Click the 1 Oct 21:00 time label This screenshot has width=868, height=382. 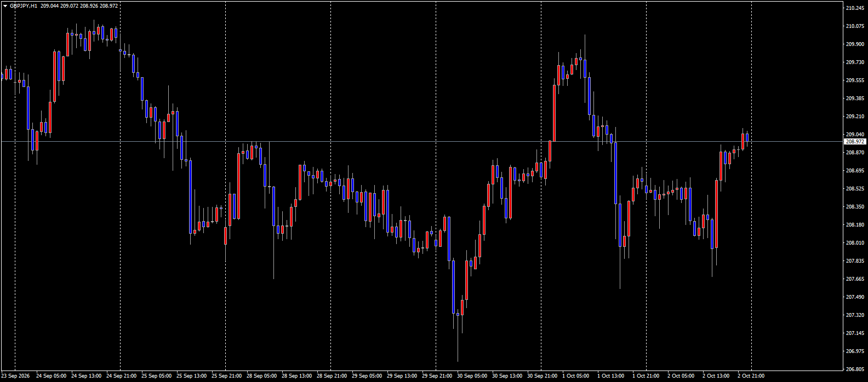coord(646,376)
